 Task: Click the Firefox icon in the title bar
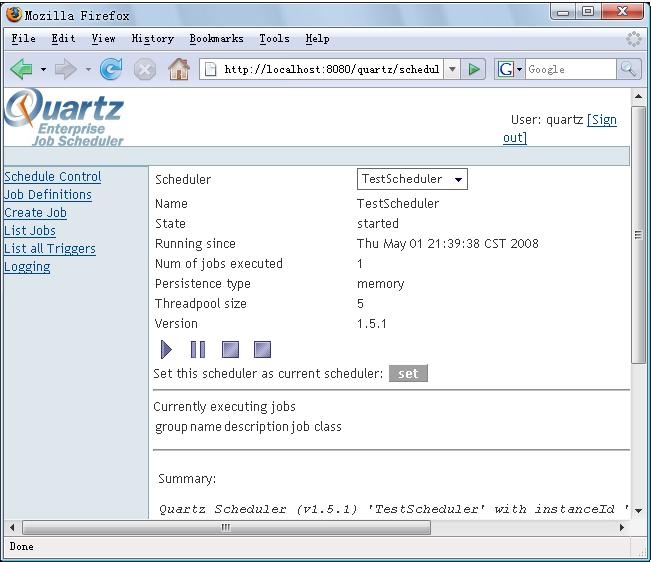pos(14,15)
